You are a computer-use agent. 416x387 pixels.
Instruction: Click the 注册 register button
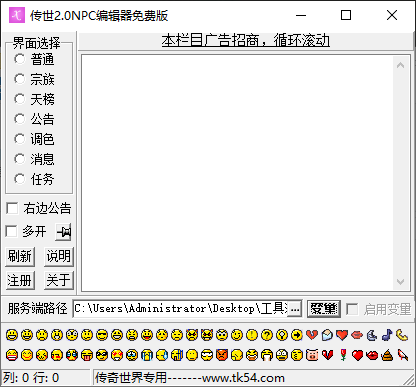[x=20, y=280]
